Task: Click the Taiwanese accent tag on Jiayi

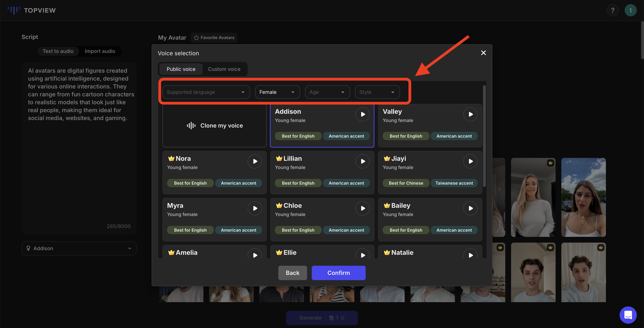Action: tap(454, 183)
